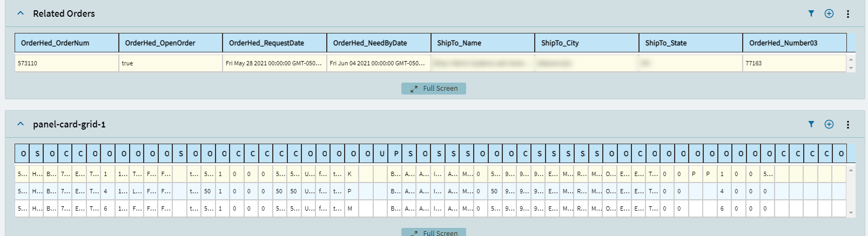Open overflow menu of panel-card-grid-1

click(847, 125)
